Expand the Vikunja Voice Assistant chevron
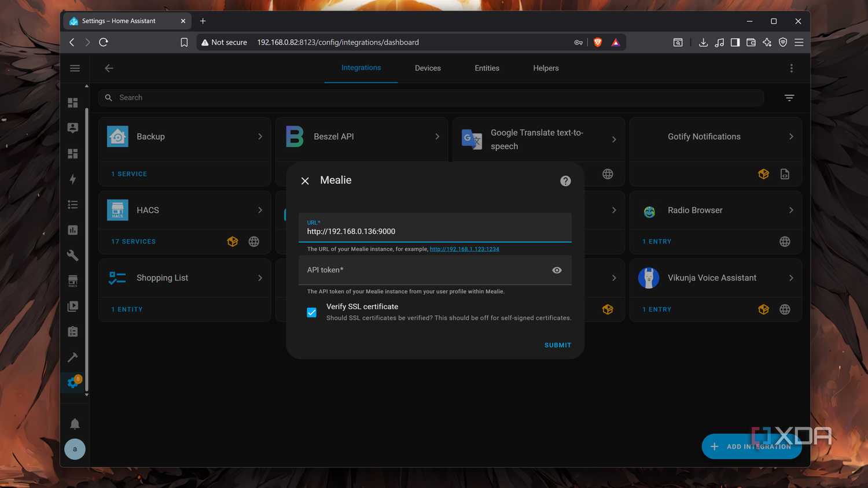Screen dimensions: 868x488 pyautogui.click(x=791, y=278)
